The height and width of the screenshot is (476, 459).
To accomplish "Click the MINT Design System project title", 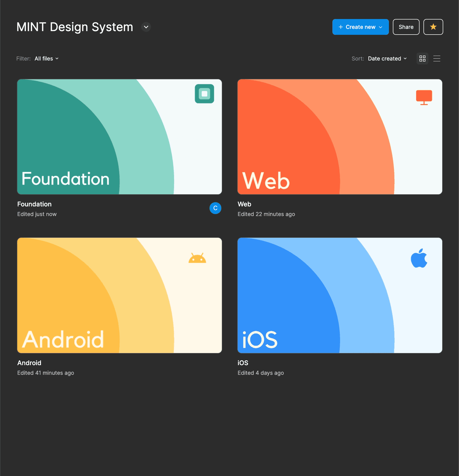I will click(x=75, y=27).
